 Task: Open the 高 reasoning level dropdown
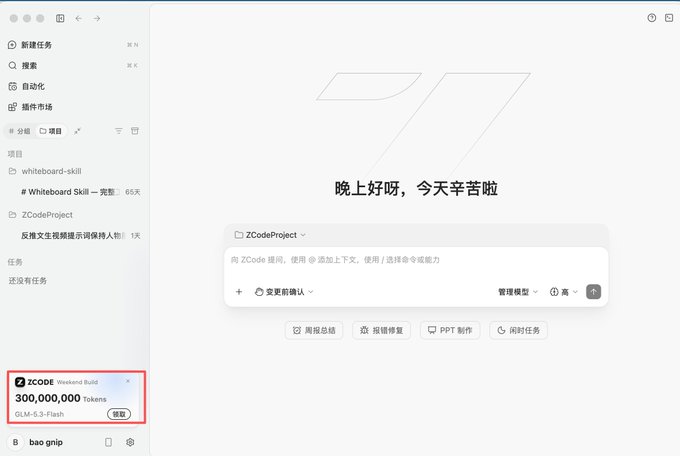tap(564, 292)
